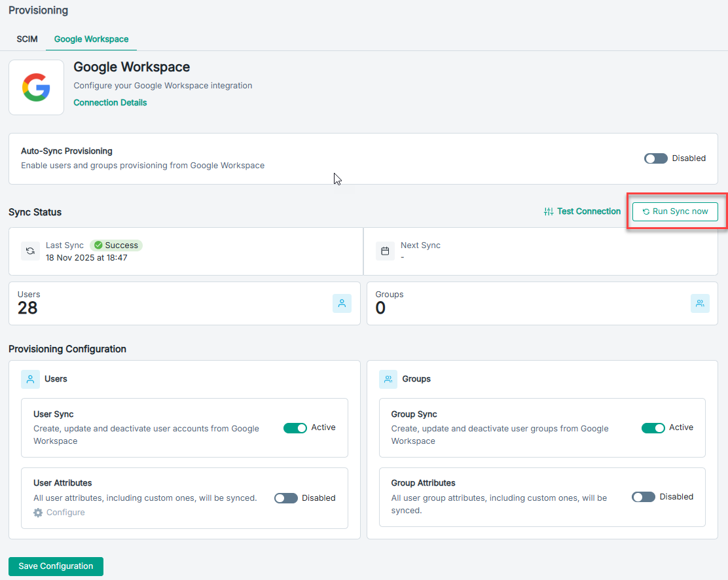Viewport: 728px width, 580px height.
Task: Click the Users icon in Provisioning Configuration
Action: click(x=30, y=379)
